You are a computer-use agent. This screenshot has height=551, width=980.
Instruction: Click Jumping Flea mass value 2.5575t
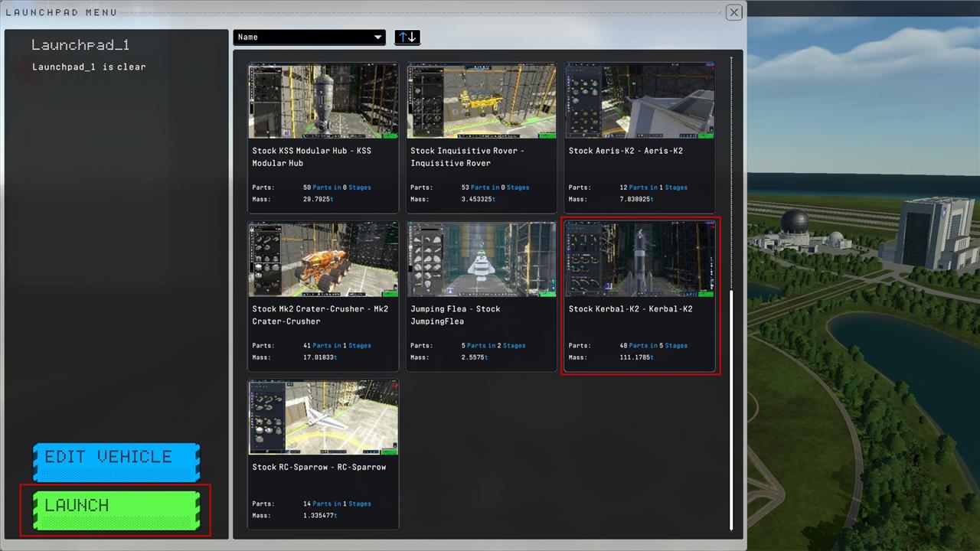click(x=475, y=357)
